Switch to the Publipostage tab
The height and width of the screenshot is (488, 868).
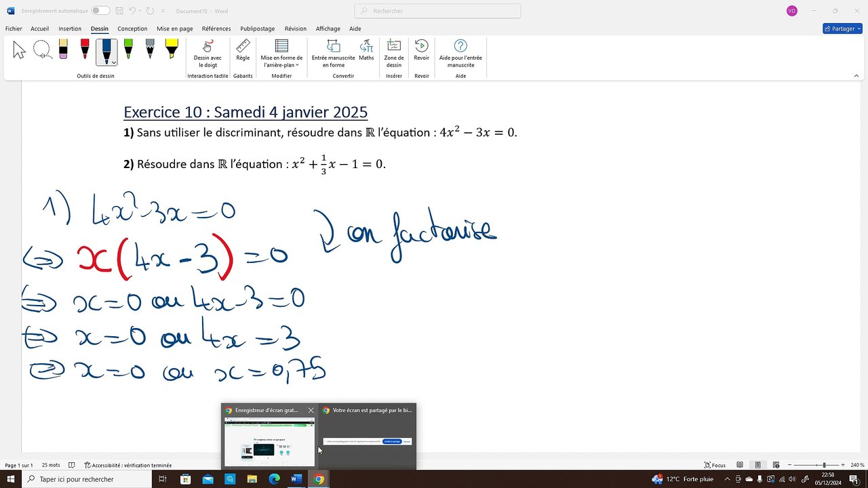(x=258, y=28)
